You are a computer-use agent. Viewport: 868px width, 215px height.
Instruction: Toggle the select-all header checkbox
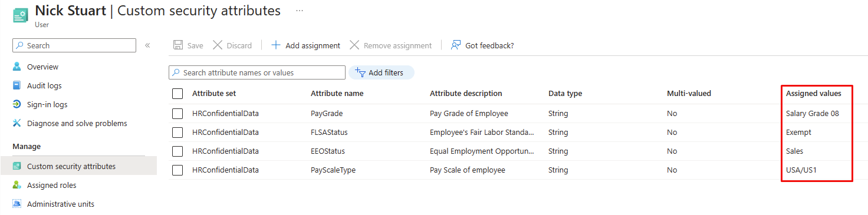177,93
